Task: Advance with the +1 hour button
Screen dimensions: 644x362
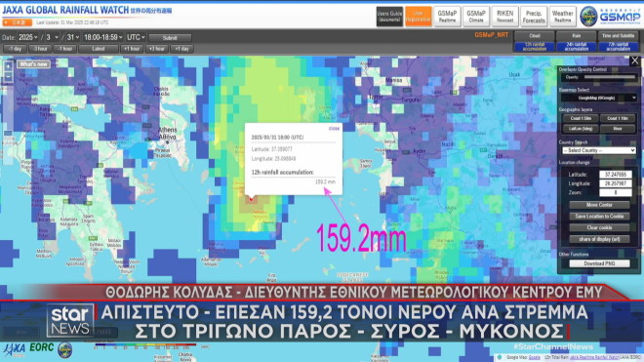Action: pos(132,49)
